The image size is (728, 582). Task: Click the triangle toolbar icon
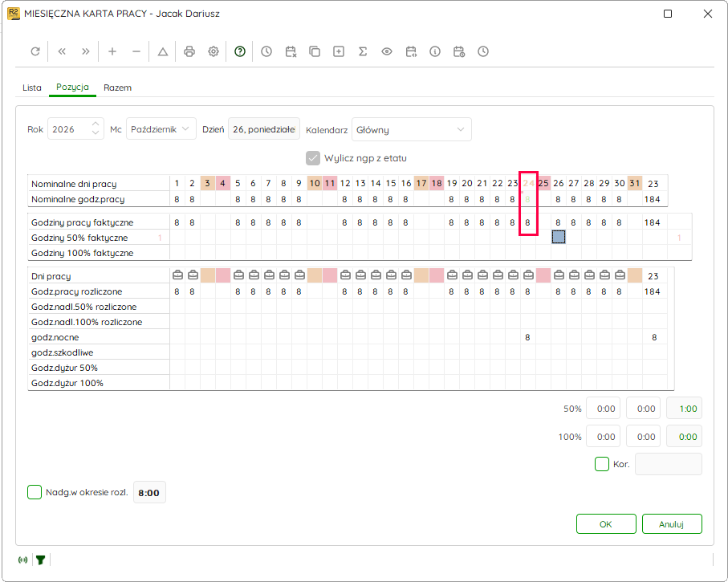(x=162, y=51)
